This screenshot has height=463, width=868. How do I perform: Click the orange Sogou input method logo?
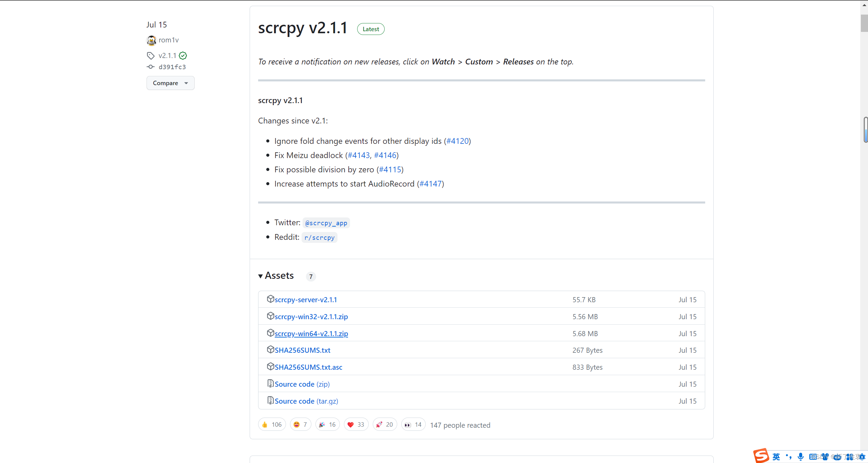(x=761, y=456)
